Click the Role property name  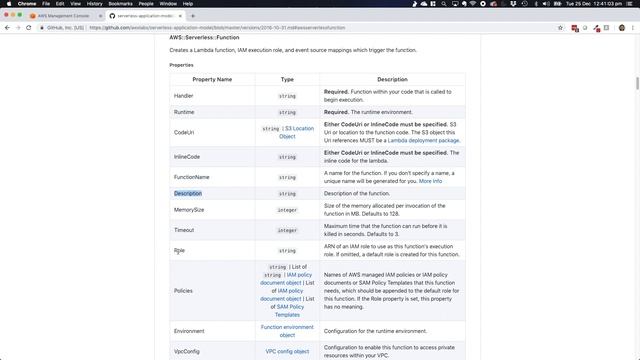(179, 251)
